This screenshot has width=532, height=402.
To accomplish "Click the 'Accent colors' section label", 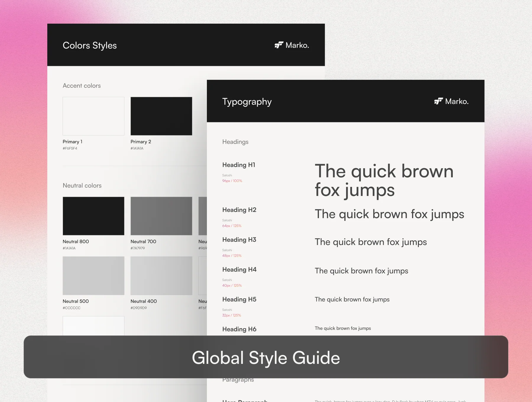I will [x=82, y=86].
